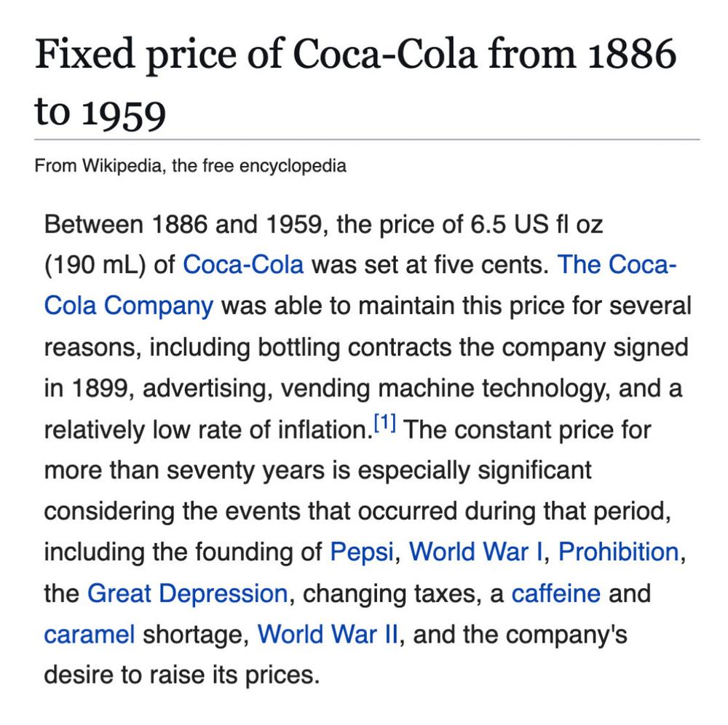Image resolution: width=728 pixels, height=725 pixels.
Task: Follow the Great Depression link
Action: 188,593
